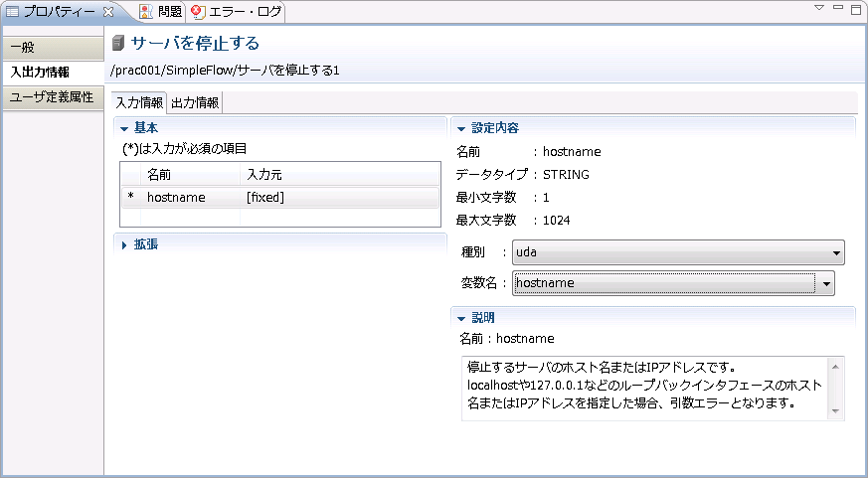Switch to the エラー・ログ tab
This screenshot has height=478, width=868.
pos(243,12)
